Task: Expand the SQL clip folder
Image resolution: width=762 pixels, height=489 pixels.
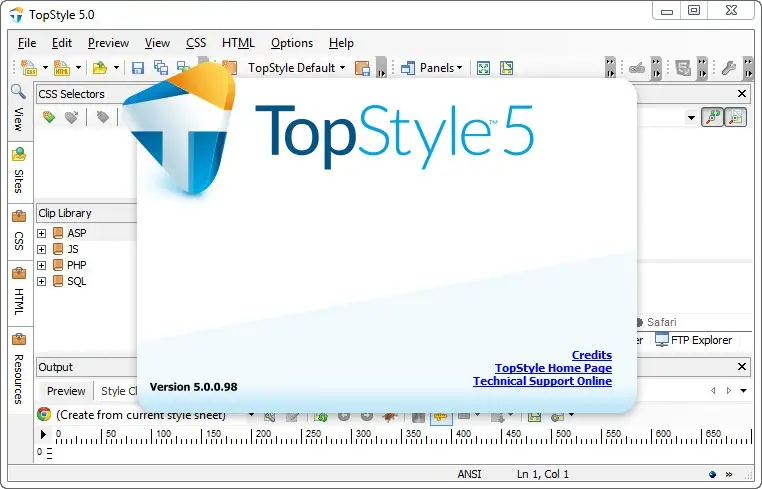Action: 42,281
